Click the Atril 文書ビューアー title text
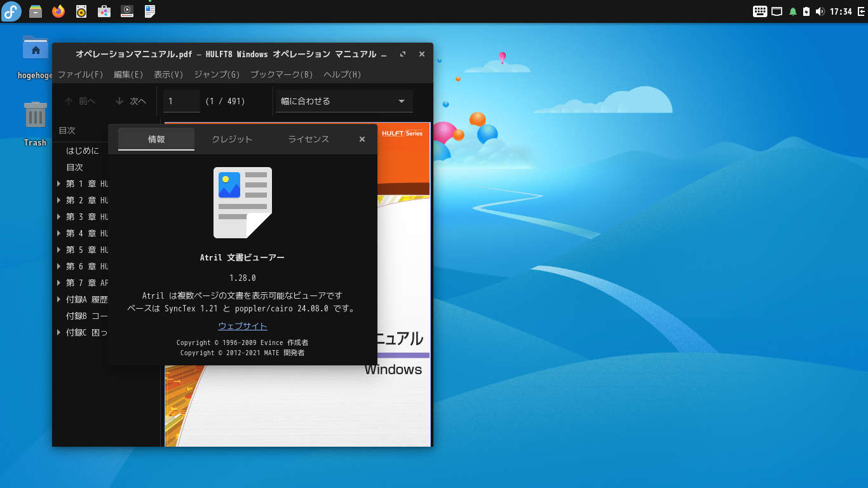 [243, 257]
